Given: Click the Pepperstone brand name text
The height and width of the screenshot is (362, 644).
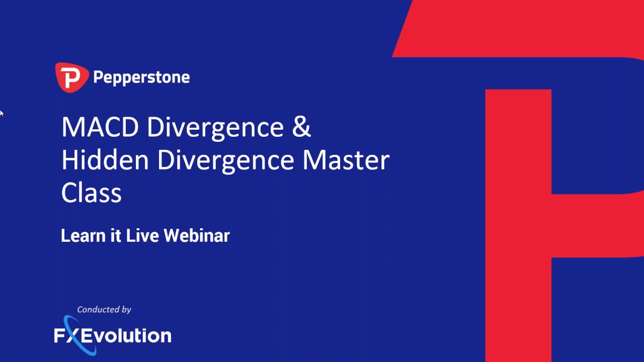Looking at the screenshot, I should tap(141, 77).
